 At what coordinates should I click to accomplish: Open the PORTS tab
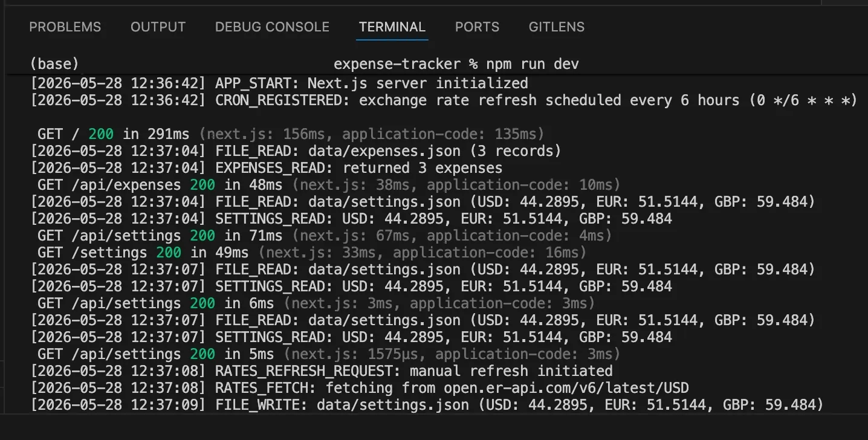coord(477,27)
